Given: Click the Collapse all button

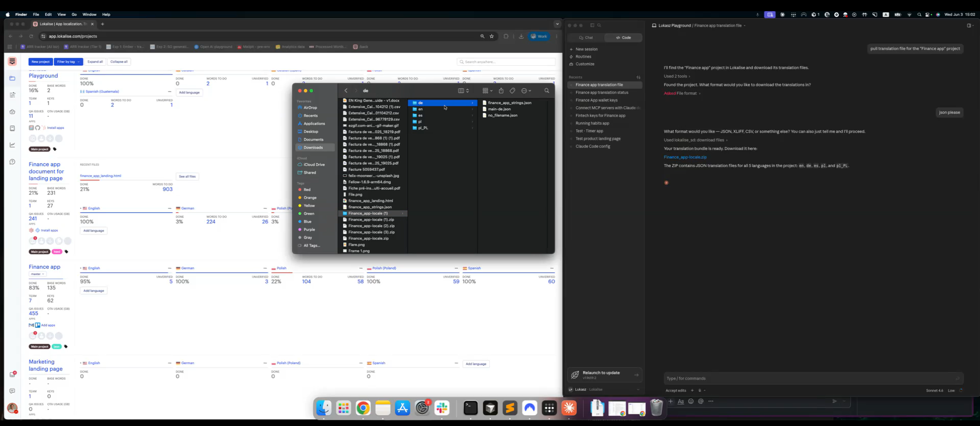Looking at the screenshot, I should point(119,62).
